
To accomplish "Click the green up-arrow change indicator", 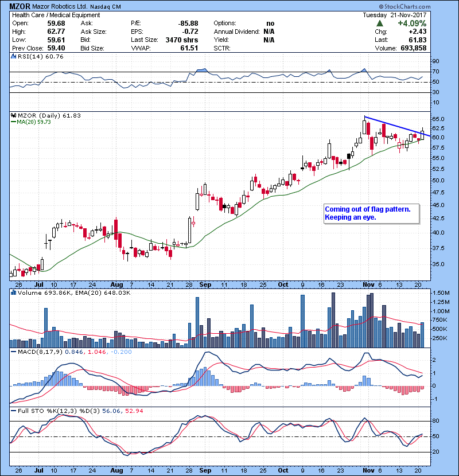I will 379,24.
